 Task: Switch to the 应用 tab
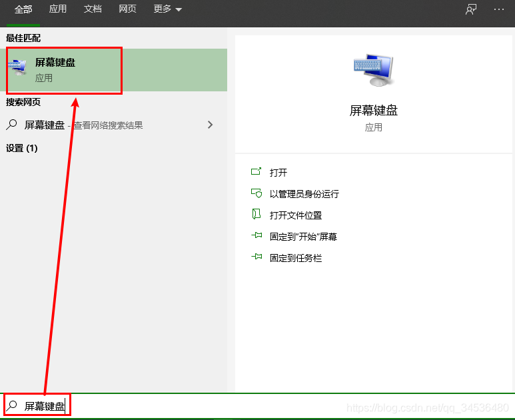(x=58, y=9)
